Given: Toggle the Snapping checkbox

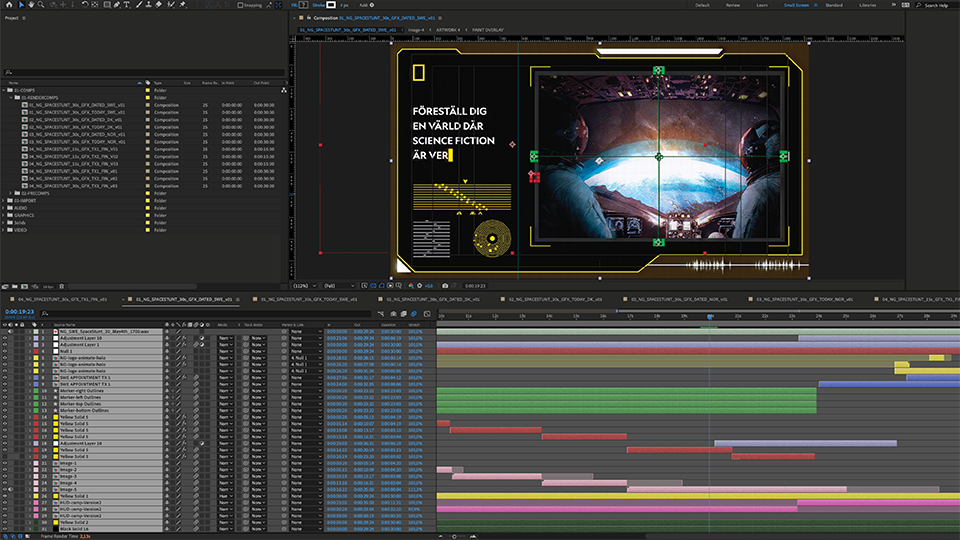Looking at the screenshot, I should coord(241,5).
